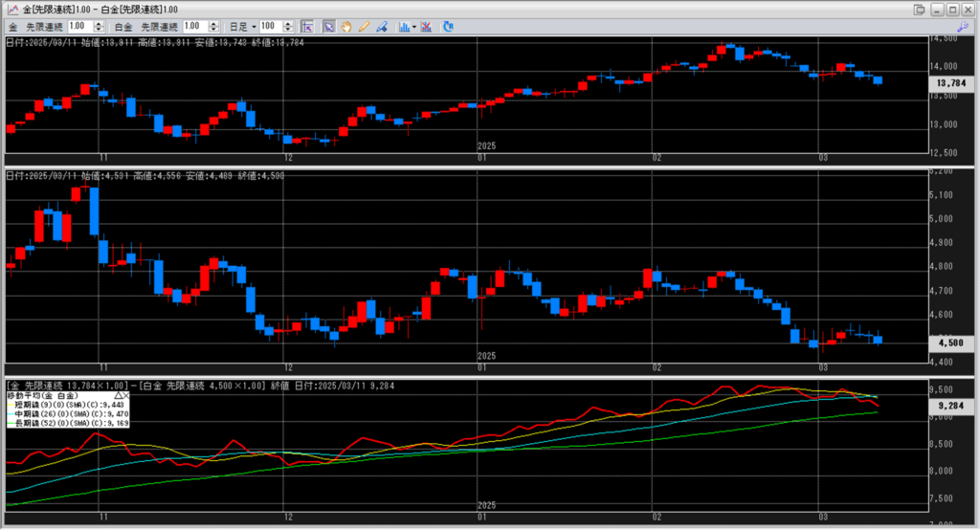Image resolution: width=980 pixels, height=530 pixels.
Task: Click the bar chart indicator icon
Action: [404, 26]
